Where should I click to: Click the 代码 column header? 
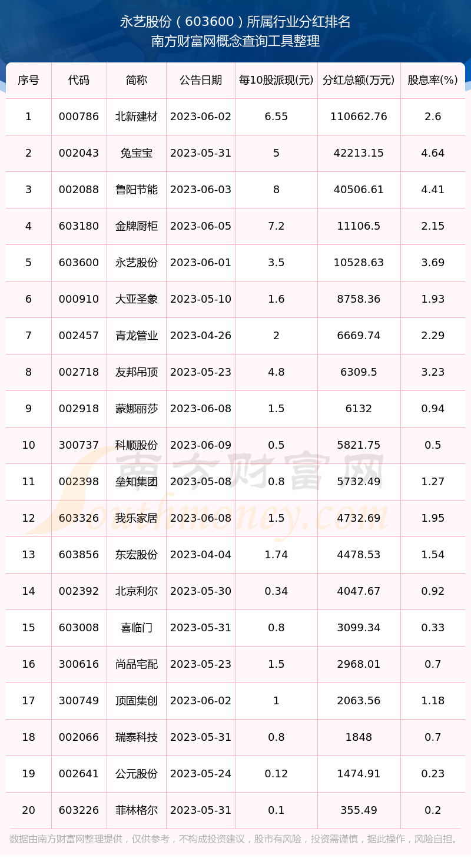[x=79, y=80]
